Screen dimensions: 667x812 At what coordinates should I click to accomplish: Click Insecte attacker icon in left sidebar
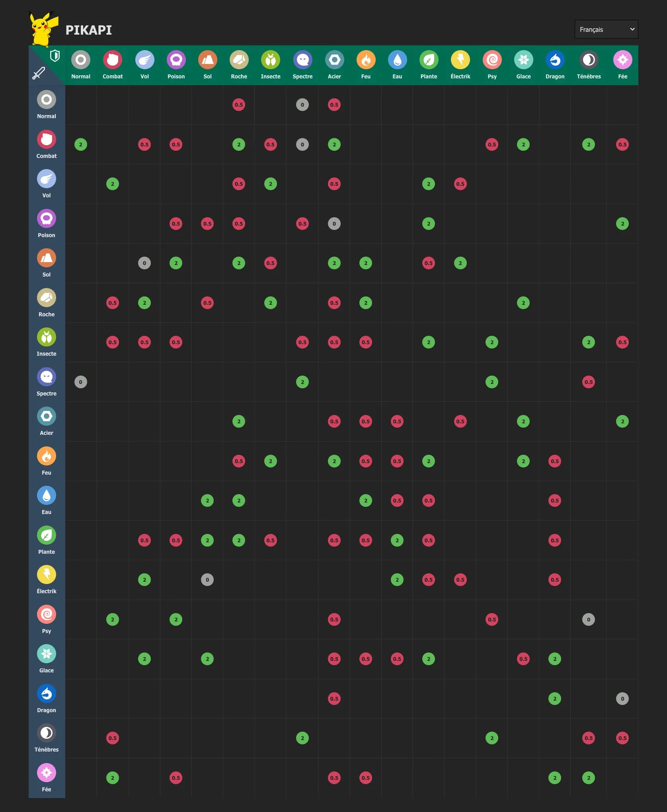click(x=47, y=337)
